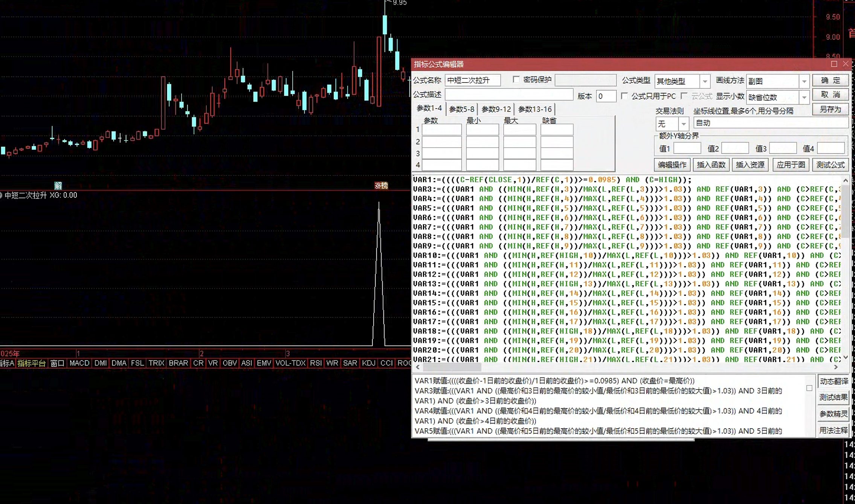Switch to the 参数1-4 tab
The width and height of the screenshot is (855, 504).
tap(429, 108)
